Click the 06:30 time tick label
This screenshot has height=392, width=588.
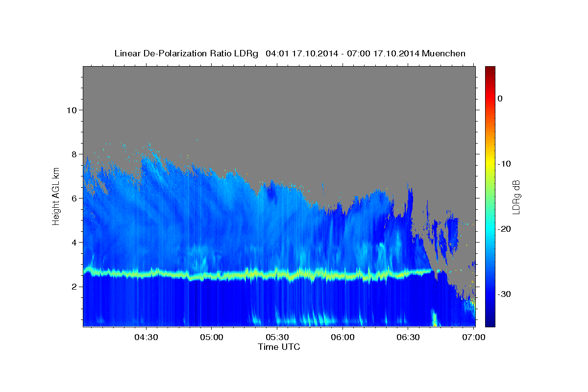[408, 337]
